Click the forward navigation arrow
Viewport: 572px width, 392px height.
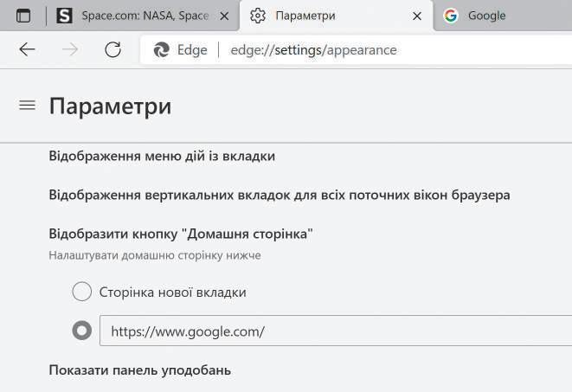coord(70,49)
